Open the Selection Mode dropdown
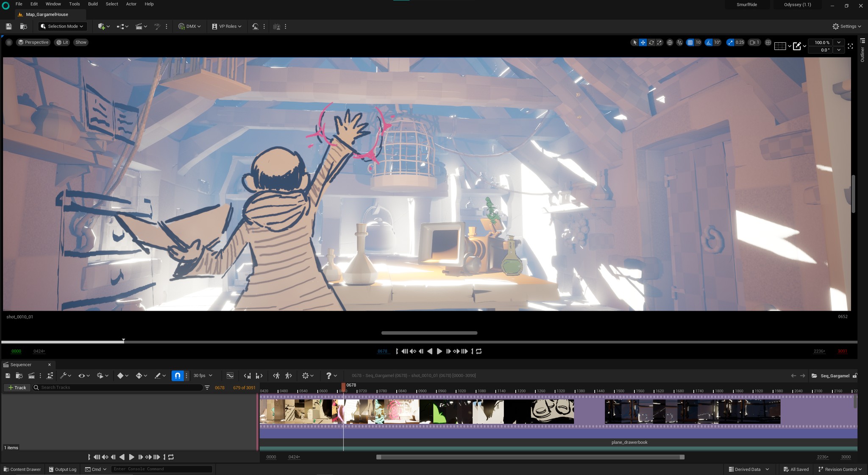This screenshot has width=868, height=475. pos(62,26)
